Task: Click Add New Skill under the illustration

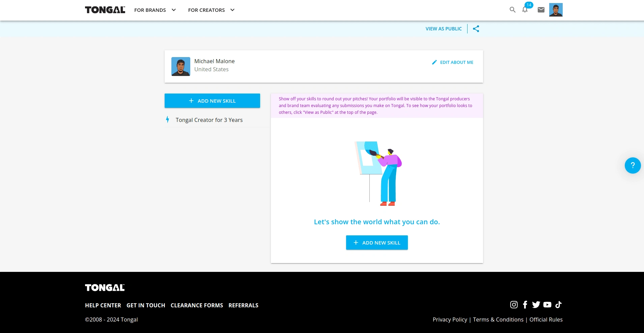Action: pos(377,242)
